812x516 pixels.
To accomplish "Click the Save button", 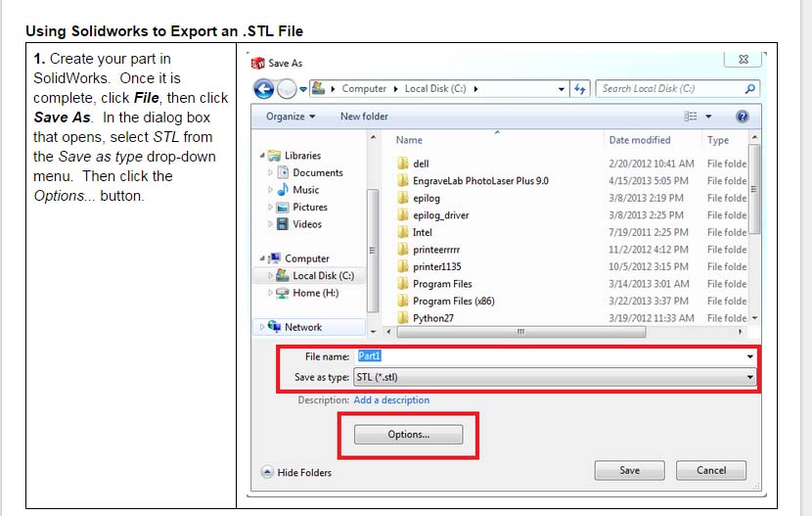I will pos(629,470).
